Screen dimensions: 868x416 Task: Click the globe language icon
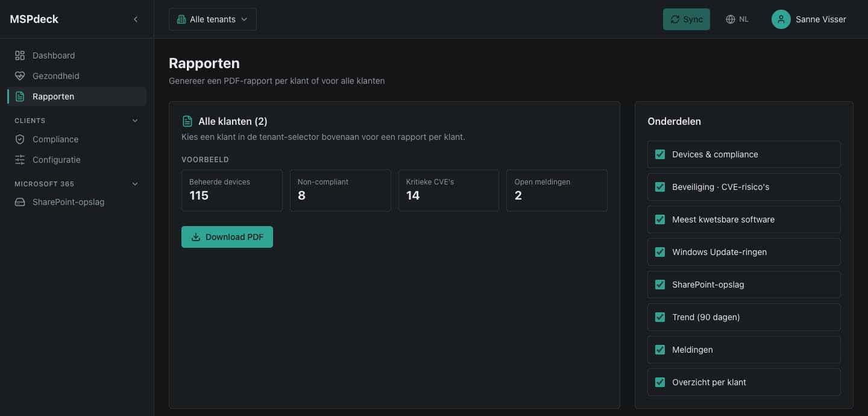point(731,19)
